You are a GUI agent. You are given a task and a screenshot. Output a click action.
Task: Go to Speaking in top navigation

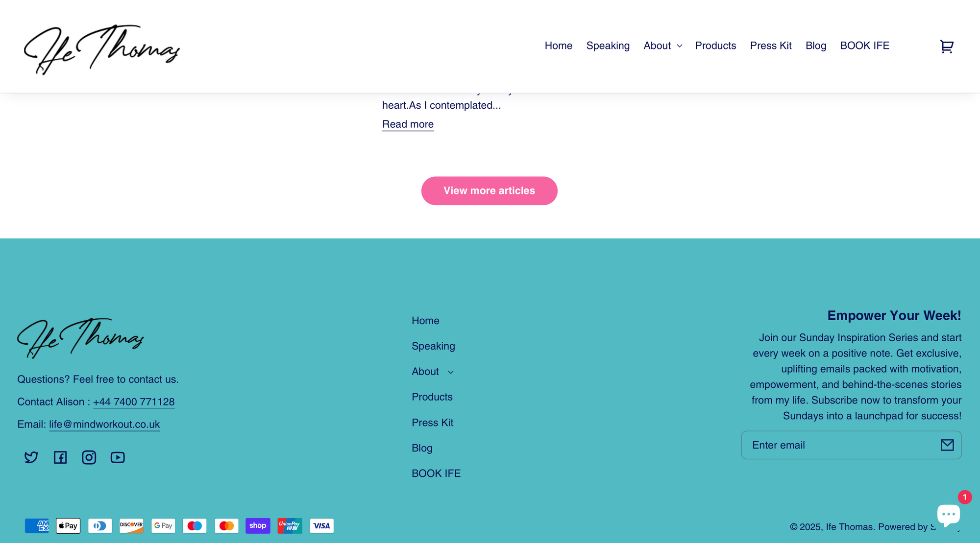tap(608, 46)
